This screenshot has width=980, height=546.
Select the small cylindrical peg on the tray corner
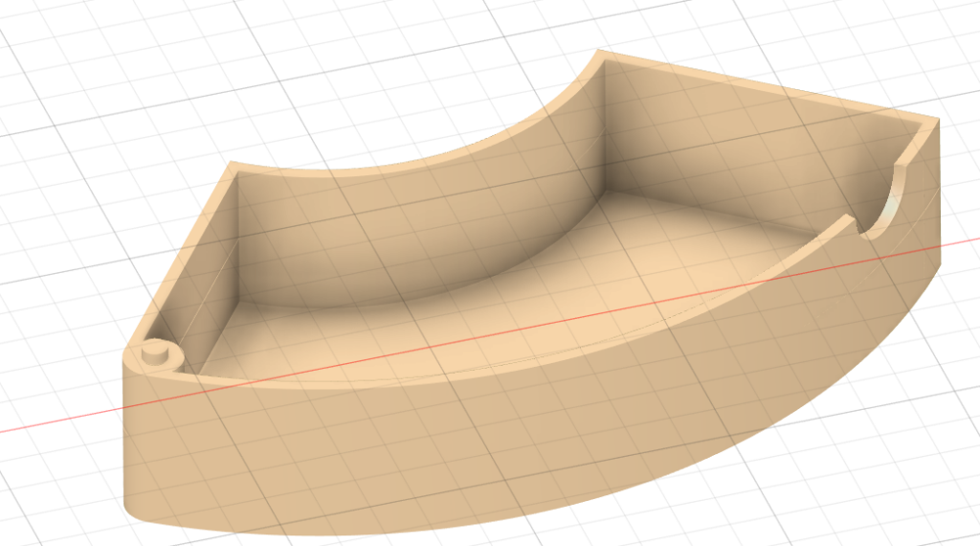153,355
